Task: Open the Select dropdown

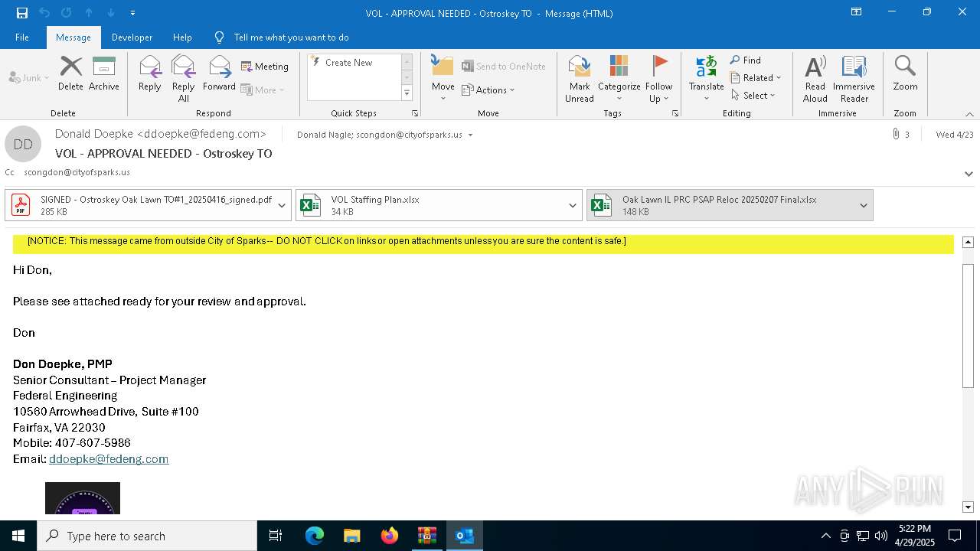Action: pyautogui.click(x=753, y=96)
